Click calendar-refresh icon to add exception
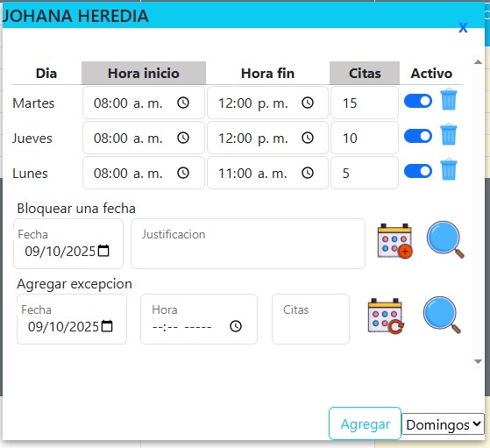Screen dimensions: 490x448 click(x=386, y=316)
